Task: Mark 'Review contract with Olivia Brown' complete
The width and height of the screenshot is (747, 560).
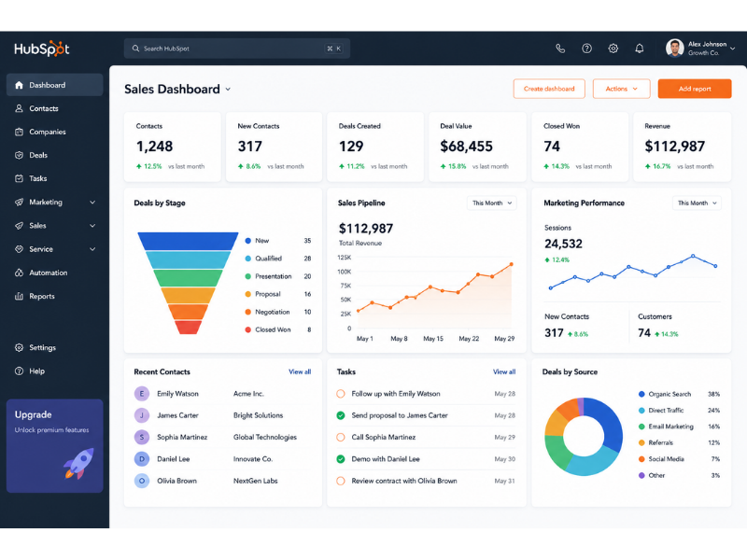Action: (341, 481)
